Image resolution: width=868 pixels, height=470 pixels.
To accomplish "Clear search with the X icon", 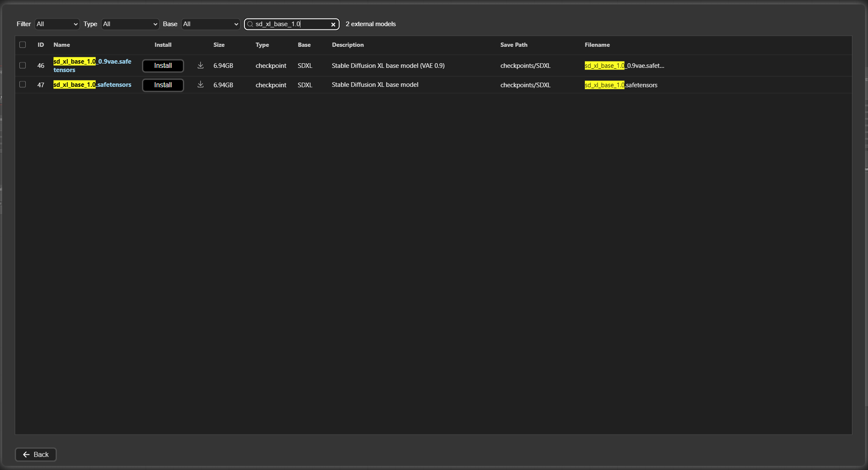I will (x=333, y=24).
